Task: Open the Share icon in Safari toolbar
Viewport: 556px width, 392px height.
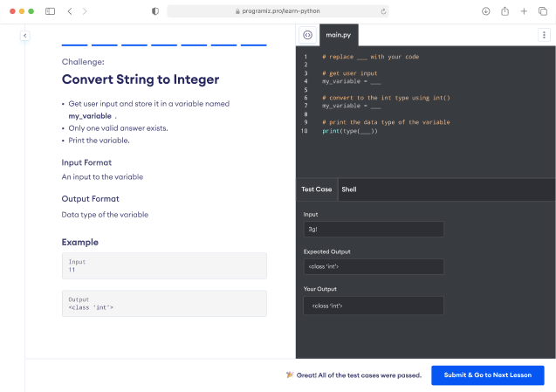Action: pyautogui.click(x=505, y=11)
